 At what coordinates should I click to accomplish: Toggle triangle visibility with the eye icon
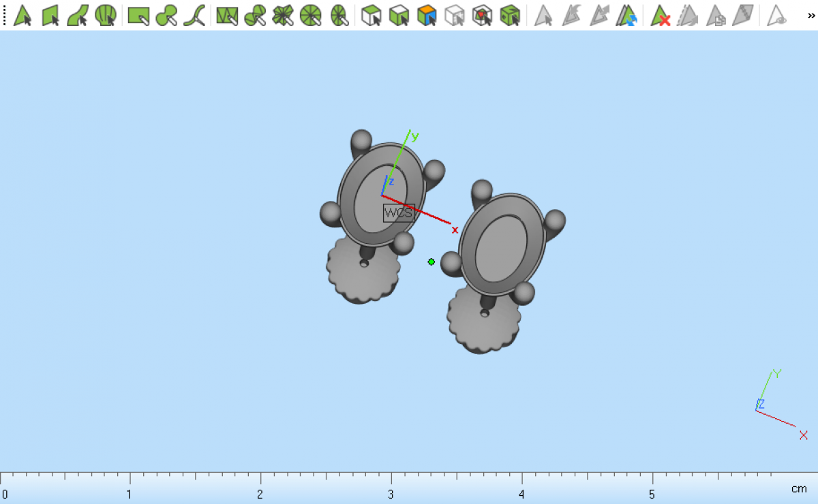point(776,15)
